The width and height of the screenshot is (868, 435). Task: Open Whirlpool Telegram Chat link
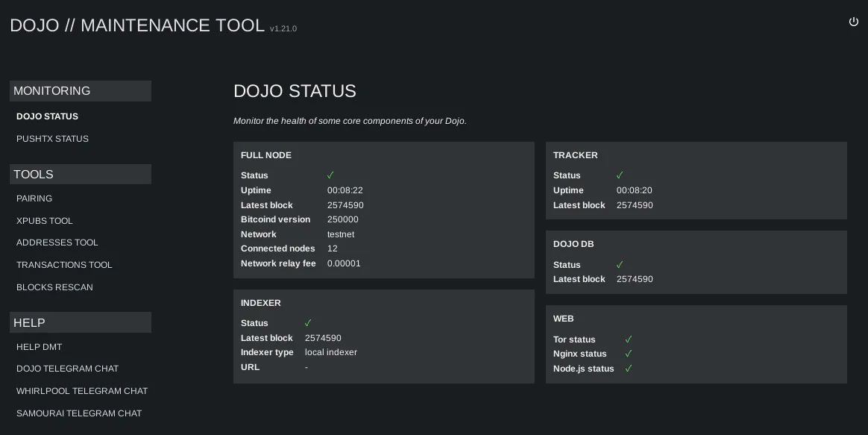[82, 391]
